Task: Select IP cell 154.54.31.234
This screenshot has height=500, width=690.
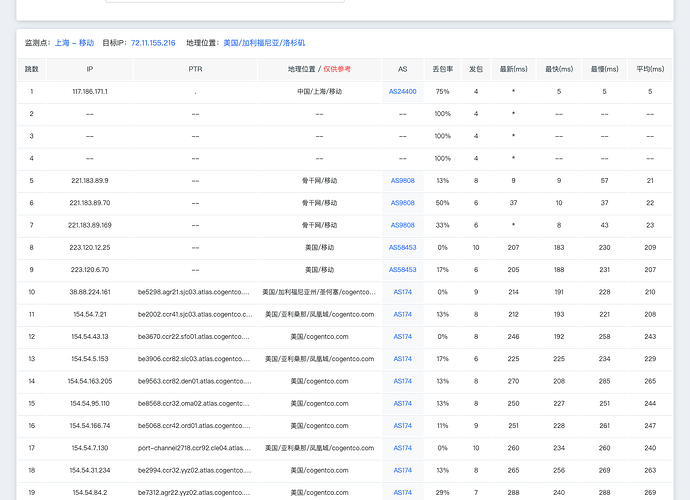Action: tap(90, 470)
